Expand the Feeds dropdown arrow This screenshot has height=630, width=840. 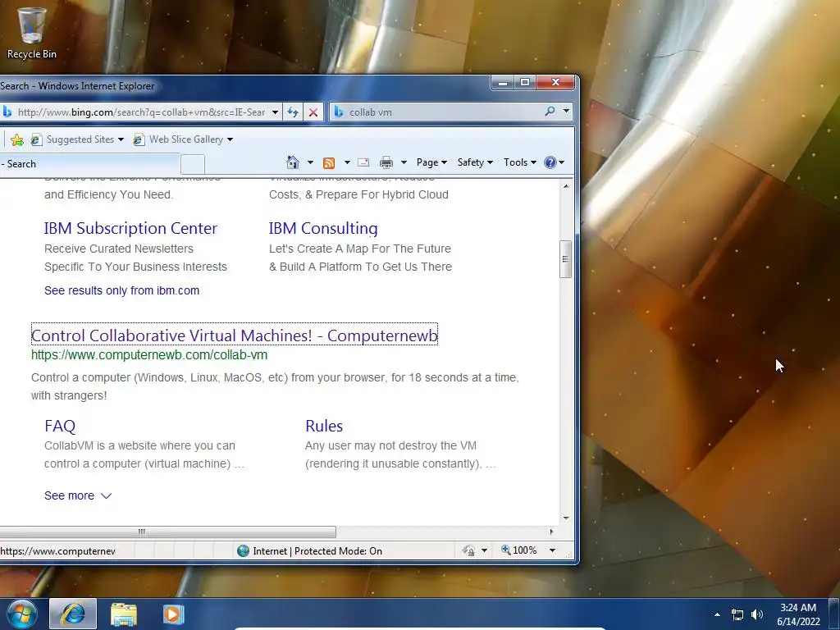click(347, 162)
